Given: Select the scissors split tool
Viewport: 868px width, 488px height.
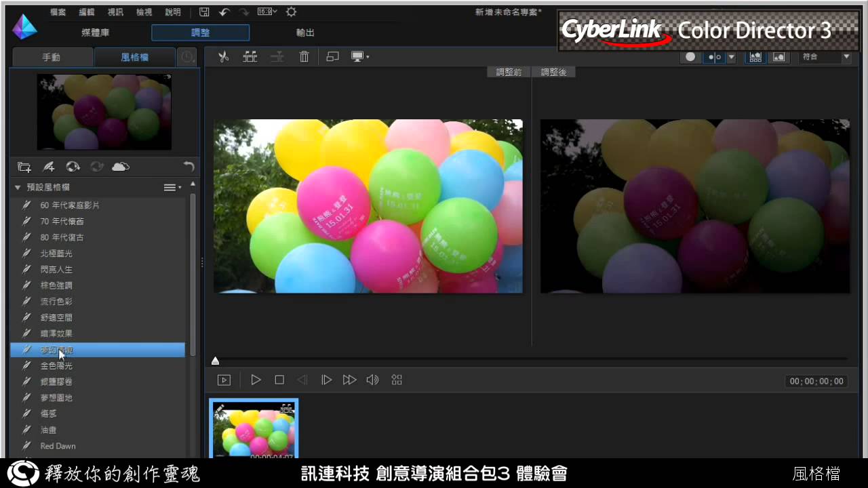Looking at the screenshot, I should tap(223, 57).
